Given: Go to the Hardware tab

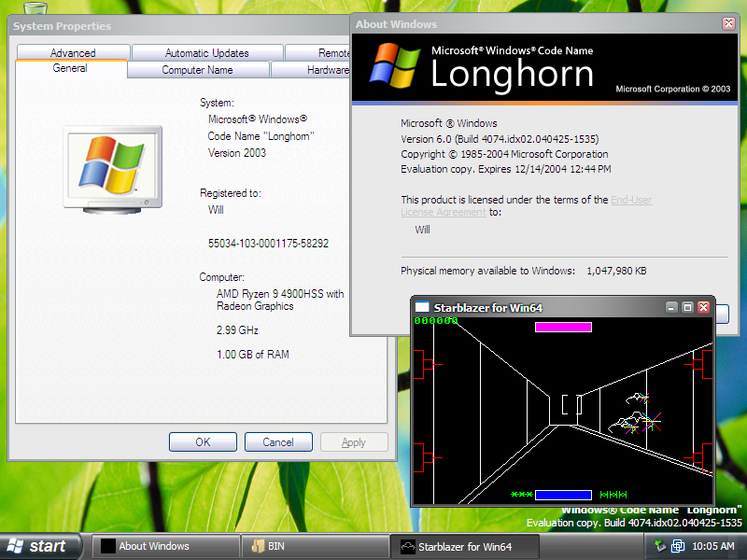Looking at the screenshot, I should [328, 70].
